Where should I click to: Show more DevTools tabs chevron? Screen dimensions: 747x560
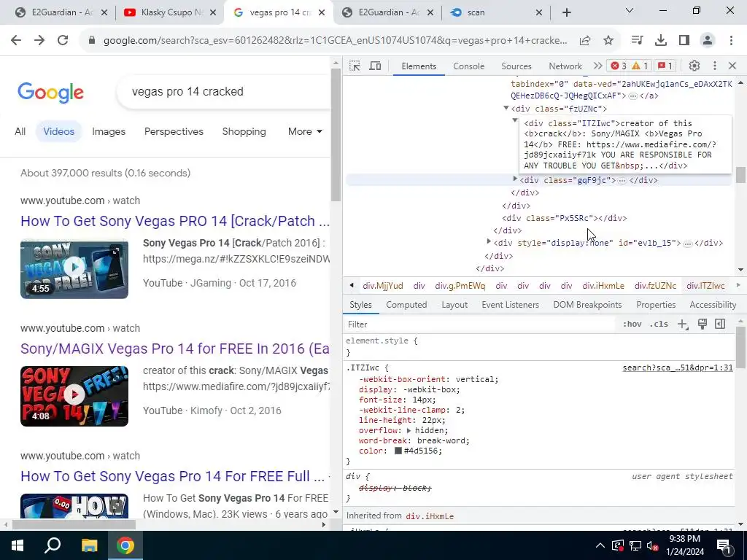(597, 66)
